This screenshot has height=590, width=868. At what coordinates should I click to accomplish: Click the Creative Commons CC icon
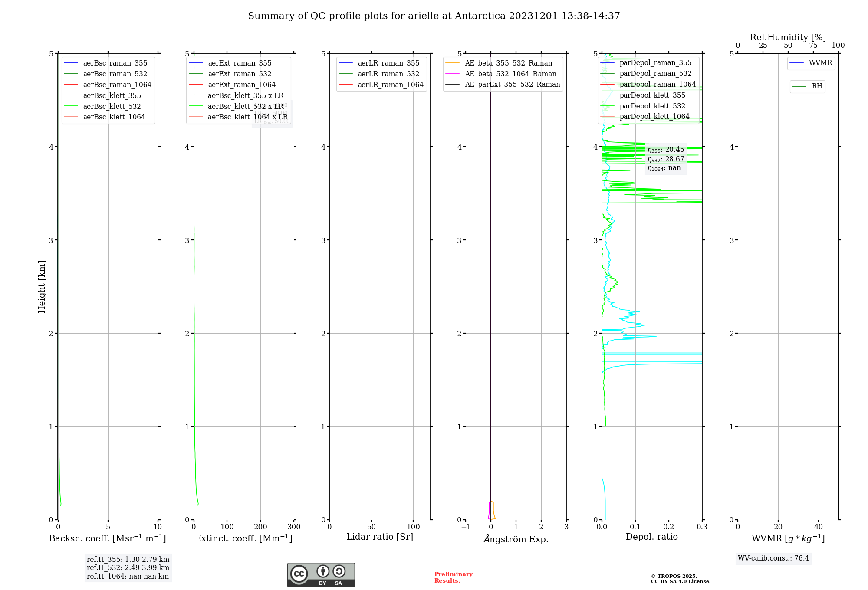tap(299, 574)
